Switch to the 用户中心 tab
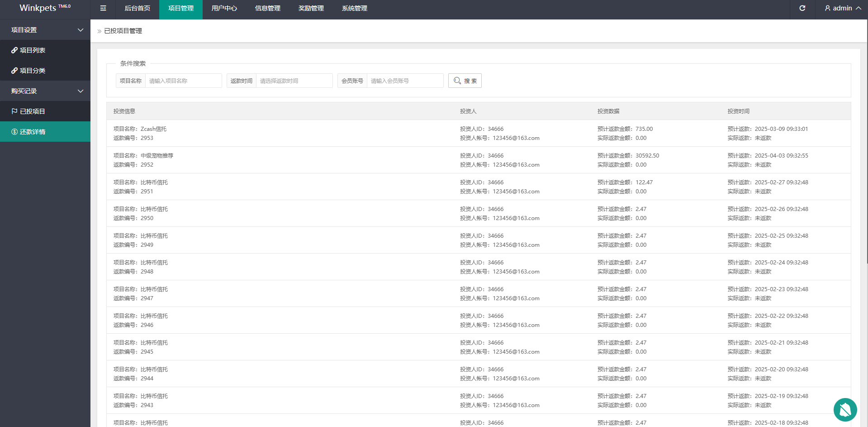 click(x=224, y=8)
